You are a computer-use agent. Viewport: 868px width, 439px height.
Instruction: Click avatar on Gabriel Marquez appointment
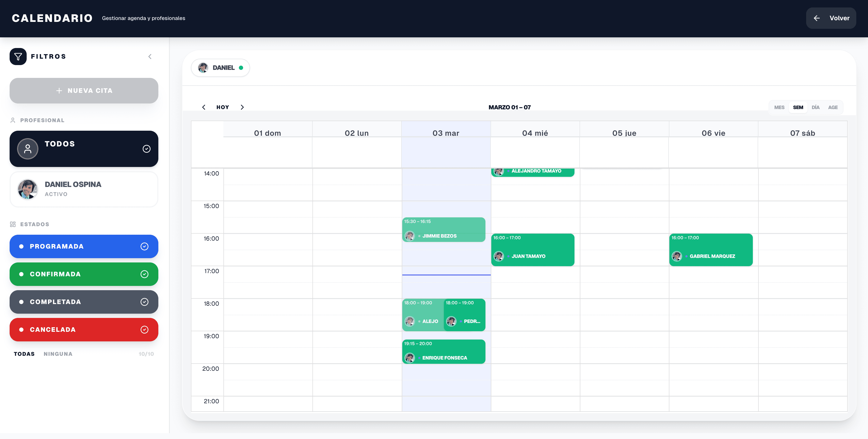click(677, 256)
